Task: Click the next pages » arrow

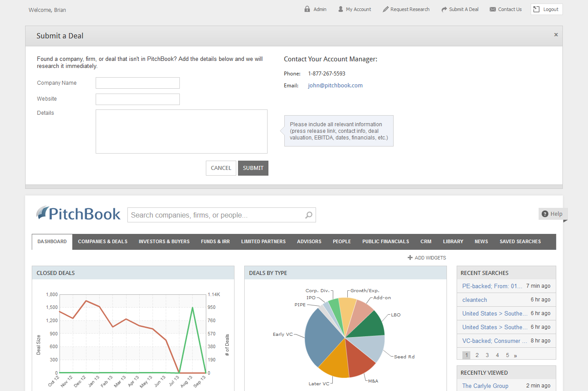Action: click(x=515, y=355)
